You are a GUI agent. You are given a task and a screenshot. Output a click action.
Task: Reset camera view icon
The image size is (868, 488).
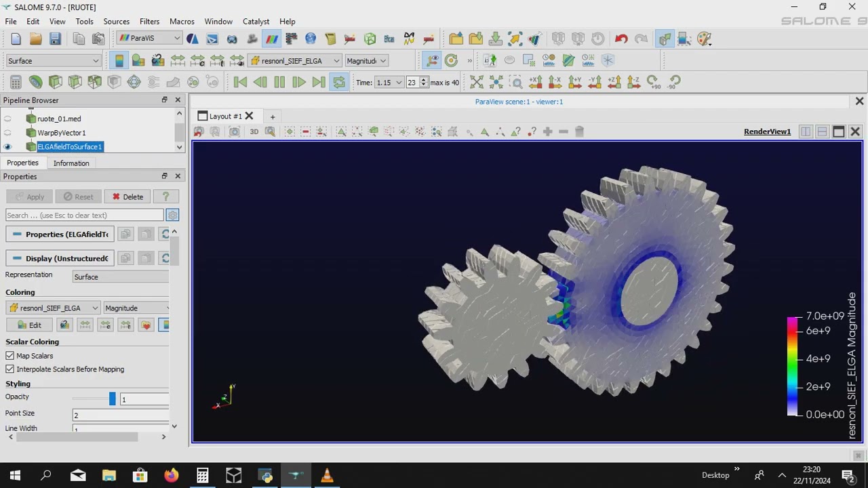[477, 82]
